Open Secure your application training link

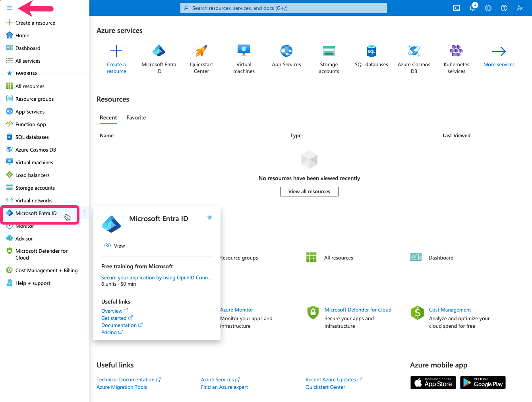tap(157, 278)
